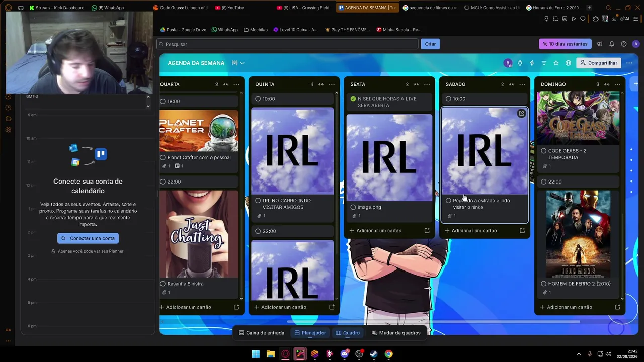Click the megaphone feedback icon
The image size is (644, 362).
point(600,44)
